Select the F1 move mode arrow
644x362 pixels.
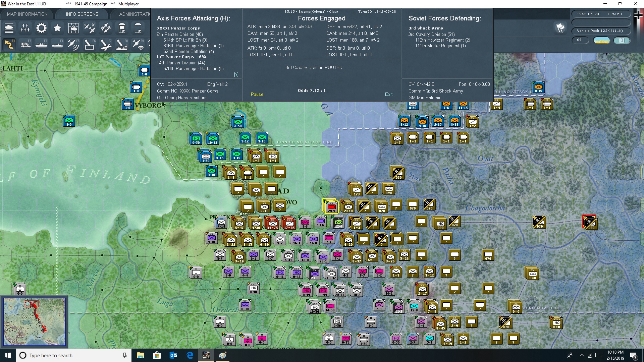[9, 45]
